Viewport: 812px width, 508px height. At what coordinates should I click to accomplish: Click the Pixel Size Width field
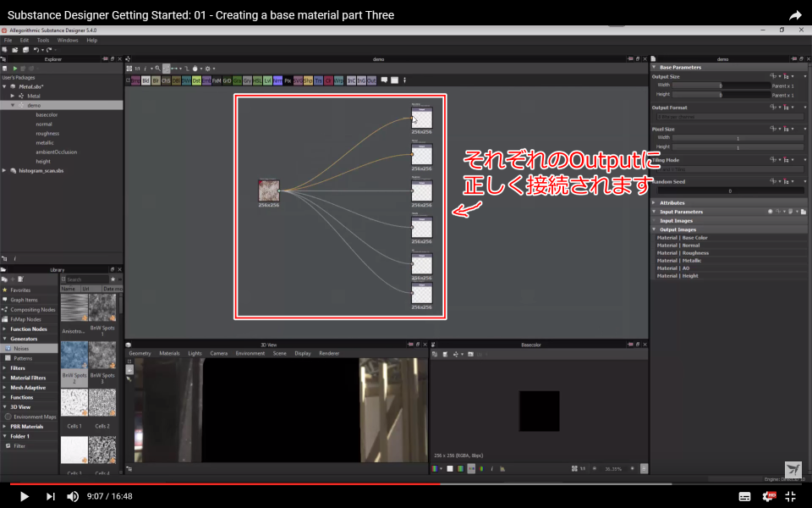coord(738,138)
